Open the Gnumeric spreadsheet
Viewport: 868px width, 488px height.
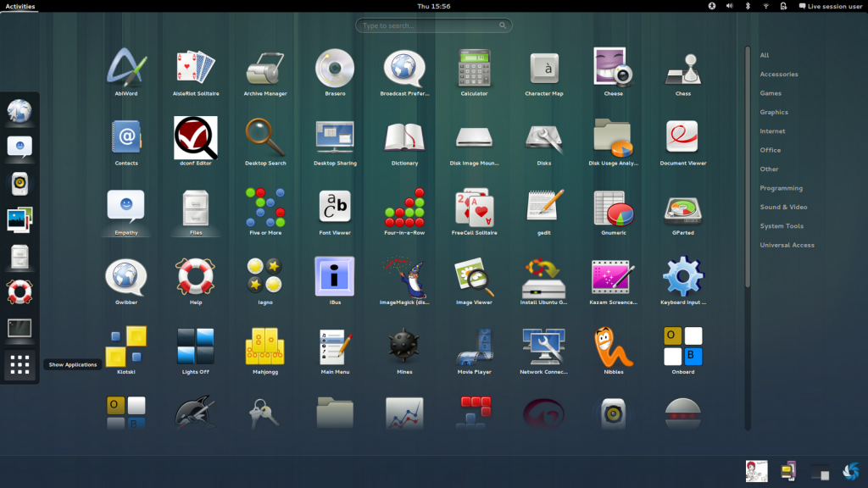[x=613, y=210]
